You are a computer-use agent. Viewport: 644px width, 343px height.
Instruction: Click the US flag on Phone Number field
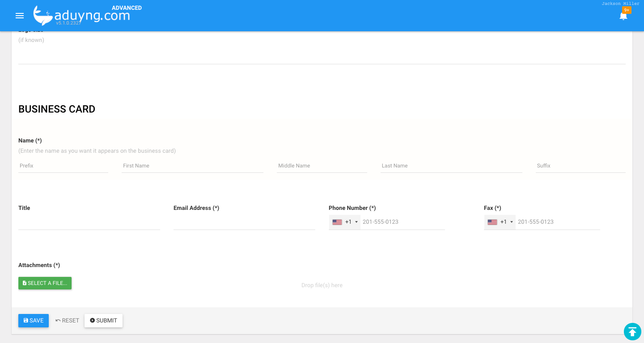coord(337,222)
